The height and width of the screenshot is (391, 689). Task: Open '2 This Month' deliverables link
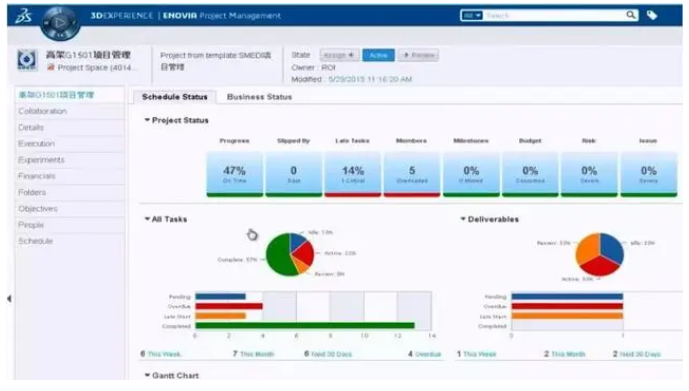point(565,354)
